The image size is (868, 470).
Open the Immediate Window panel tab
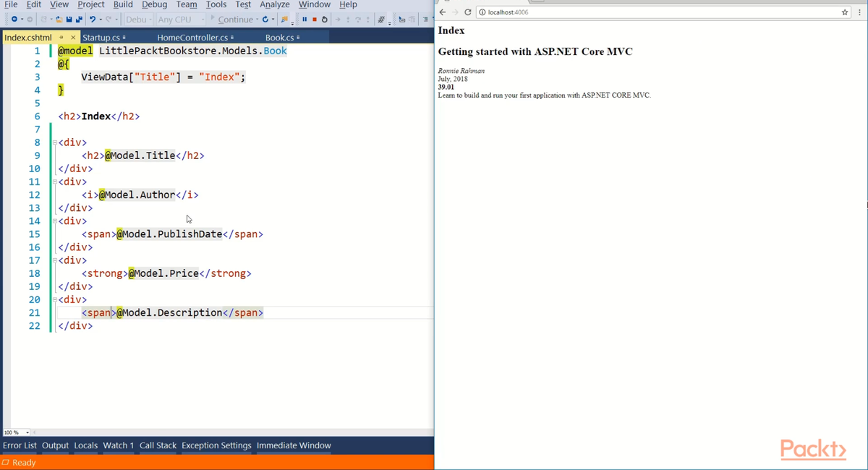[x=294, y=445]
